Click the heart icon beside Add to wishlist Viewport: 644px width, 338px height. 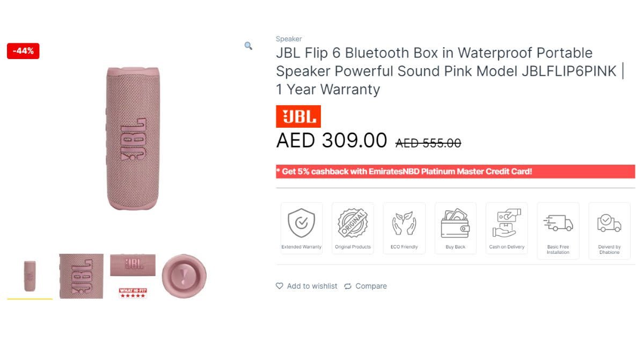pyautogui.click(x=280, y=286)
